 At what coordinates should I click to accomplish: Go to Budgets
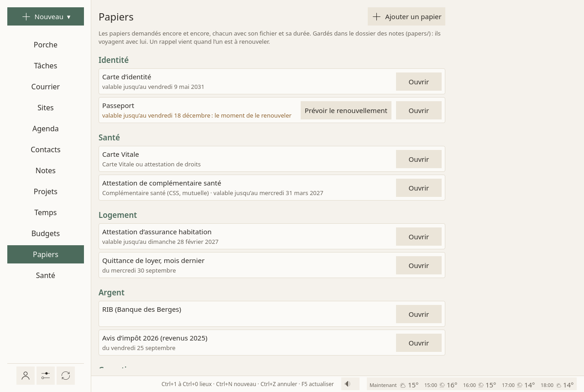pos(46,233)
